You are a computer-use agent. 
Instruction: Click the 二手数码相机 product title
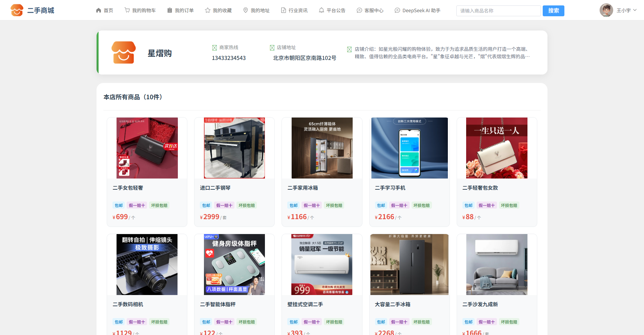click(x=128, y=305)
